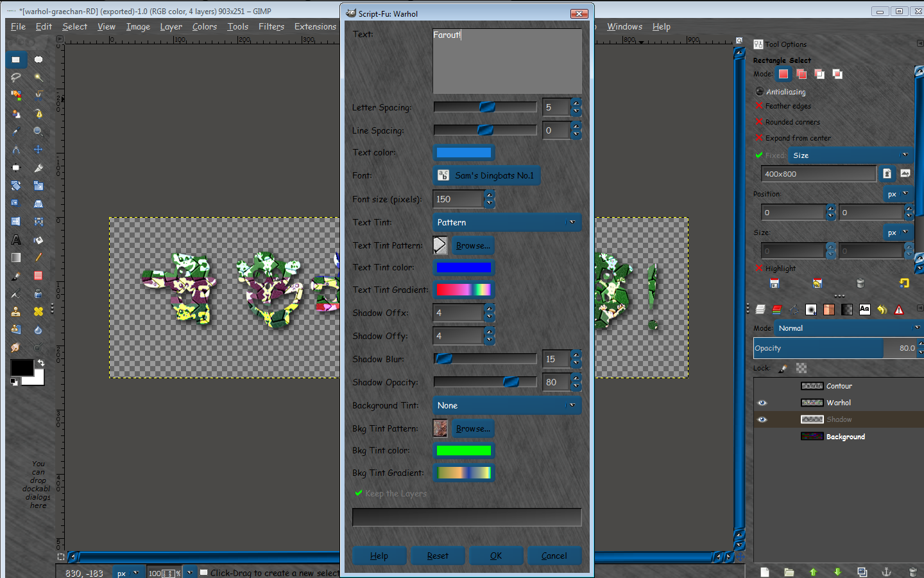Open the Filters menu
Viewport: 924px width, 578px height.
point(271,26)
